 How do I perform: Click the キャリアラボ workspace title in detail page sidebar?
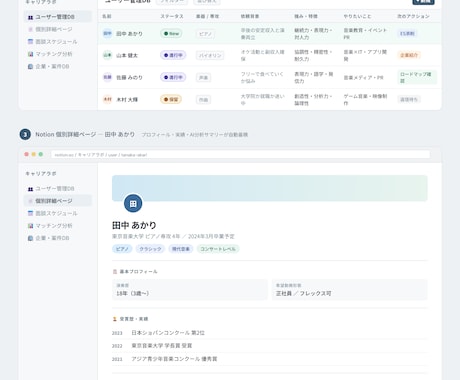pyautogui.click(x=41, y=174)
